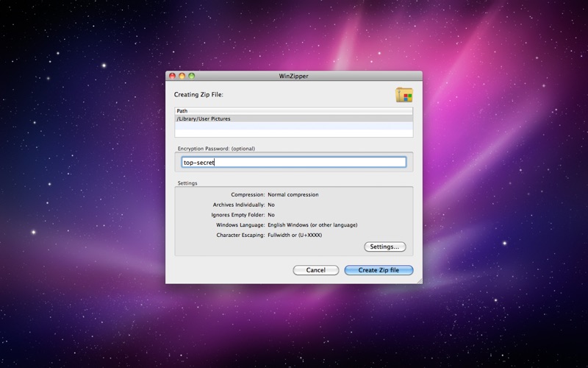Click the Windows Language label
588x368 pixels.
tap(240, 225)
